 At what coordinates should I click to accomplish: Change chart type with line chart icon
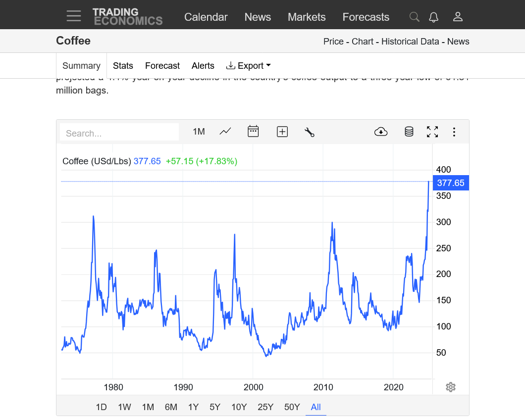click(225, 132)
